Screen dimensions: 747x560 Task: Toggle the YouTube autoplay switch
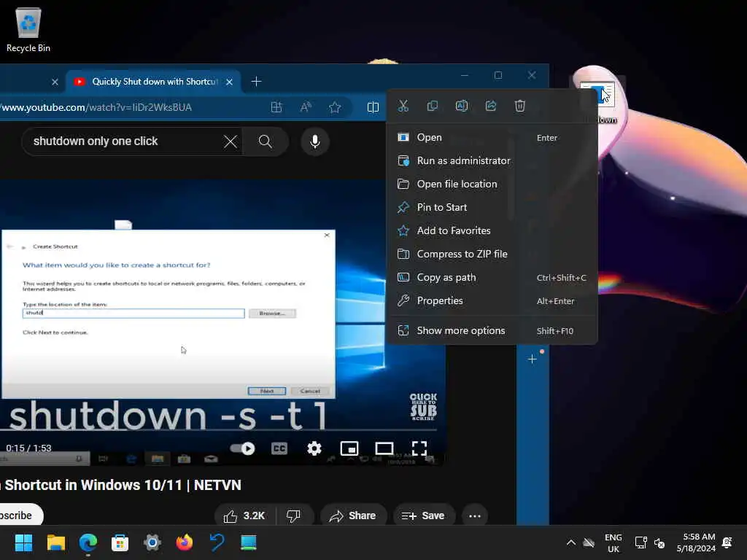point(242,448)
